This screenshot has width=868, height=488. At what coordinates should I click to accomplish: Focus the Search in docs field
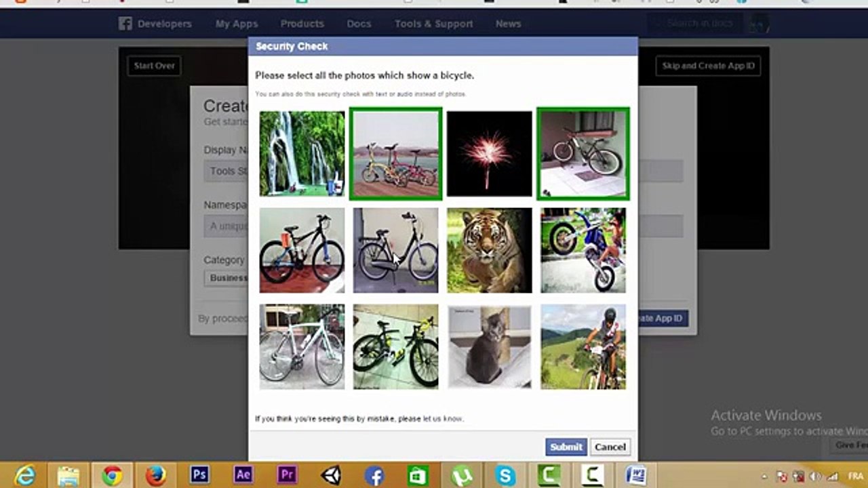tap(695, 23)
